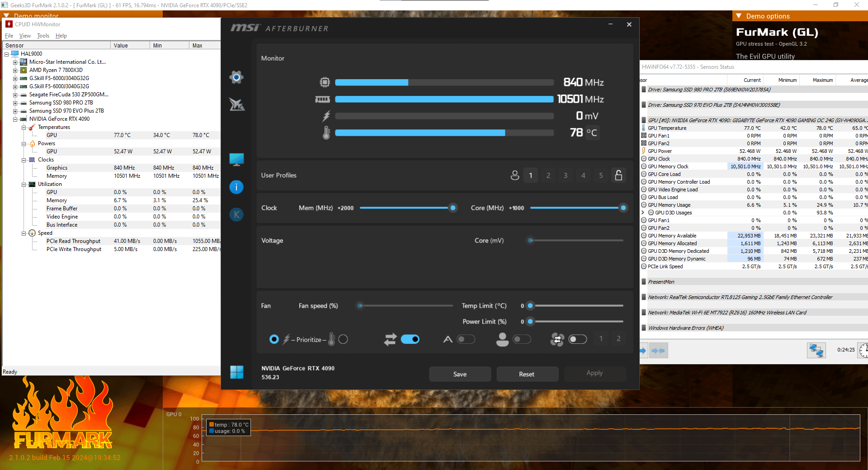Select the GPU Memory Clock row in HWiNFO
The height and width of the screenshot is (470, 868).
(x=754, y=166)
